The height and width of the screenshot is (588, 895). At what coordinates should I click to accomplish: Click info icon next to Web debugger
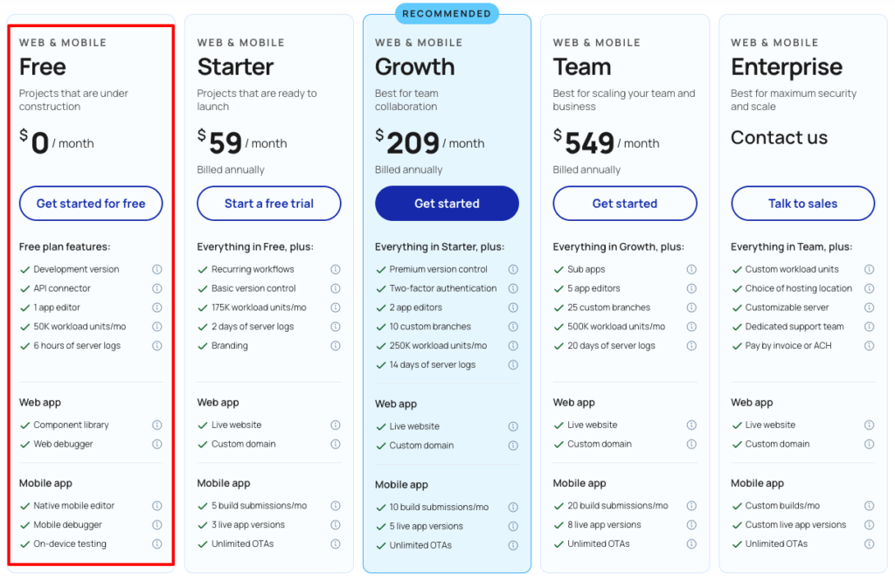click(157, 444)
